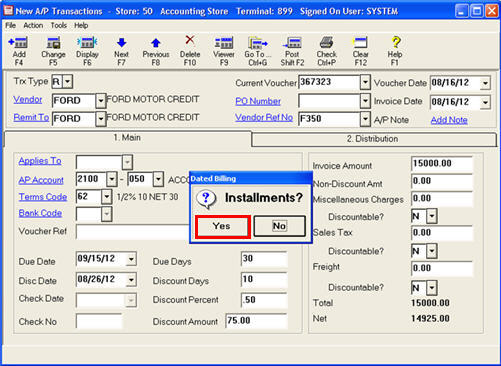Open the Display F6 toolbar icon
Image resolution: width=501 pixels, height=366 pixels.
87,43
